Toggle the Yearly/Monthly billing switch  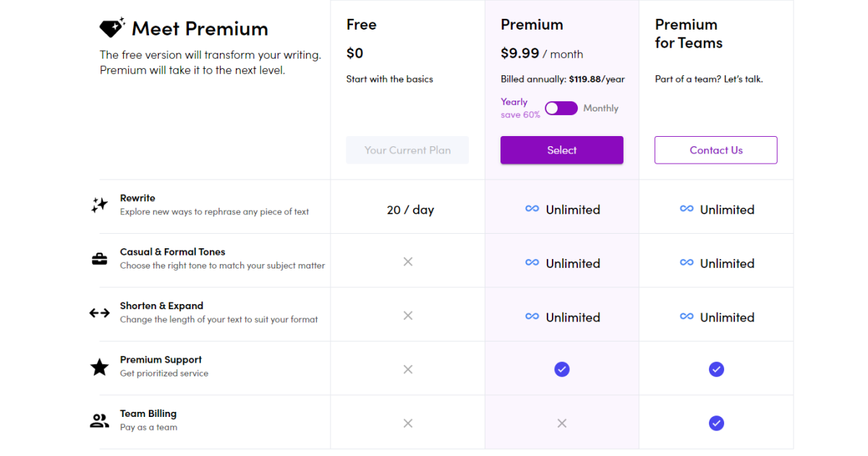[x=561, y=108]
